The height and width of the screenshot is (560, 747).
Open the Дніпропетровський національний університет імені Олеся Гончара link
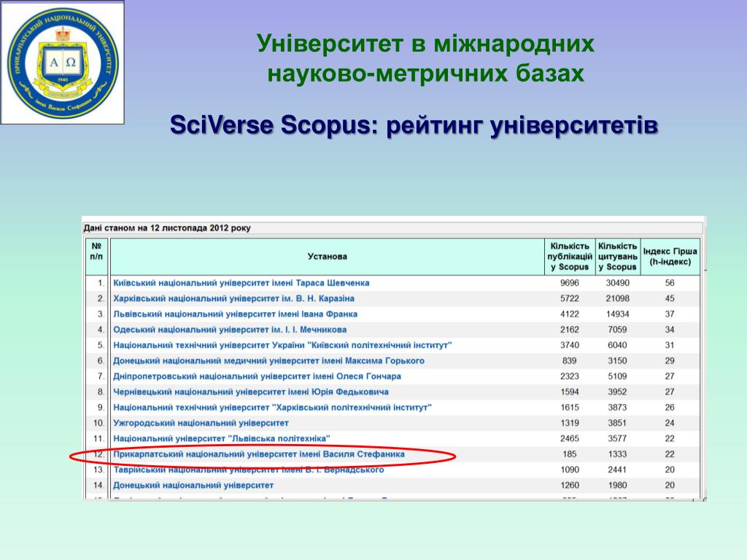pos(257,376)
